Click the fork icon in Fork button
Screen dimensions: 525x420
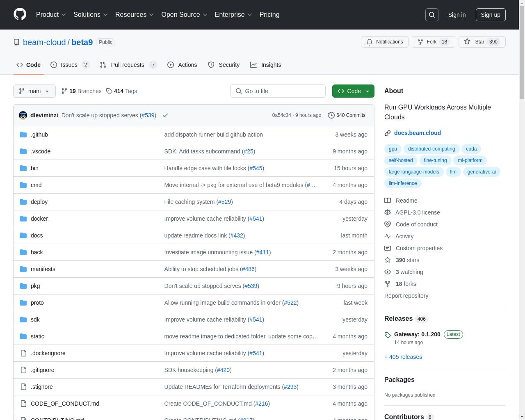pos(420,42)
